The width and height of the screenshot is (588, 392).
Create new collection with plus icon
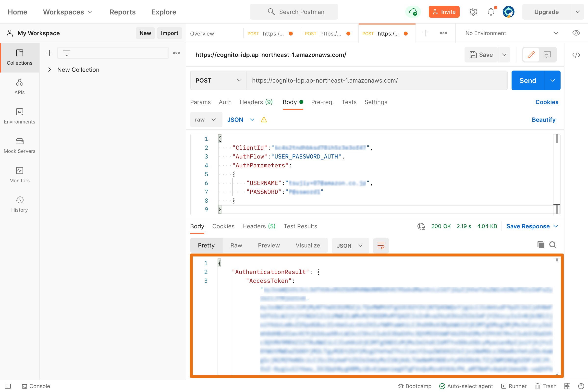[49, 53]
